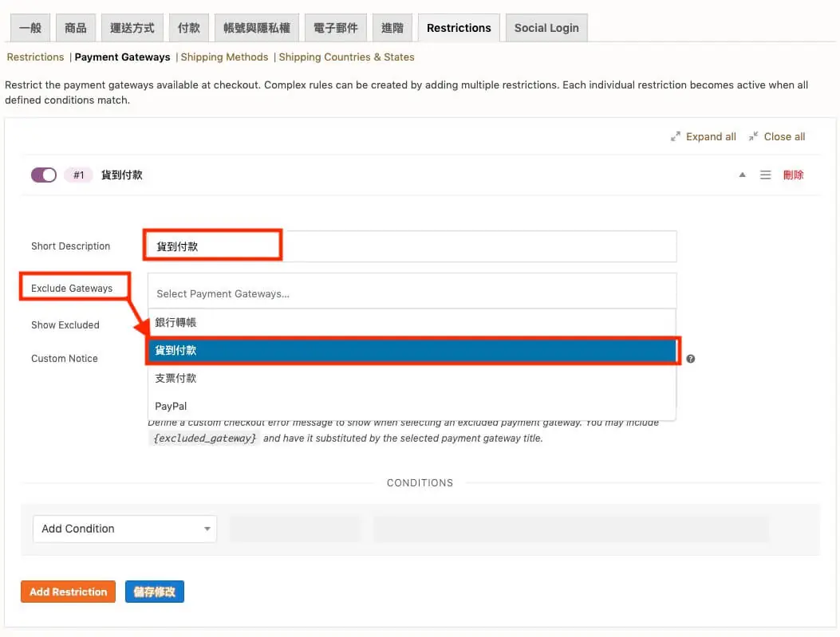Image resolution: width=840 pixels, height=637 pixels.
Task: Open the 付款 settings tab
Action: [189, 28]
